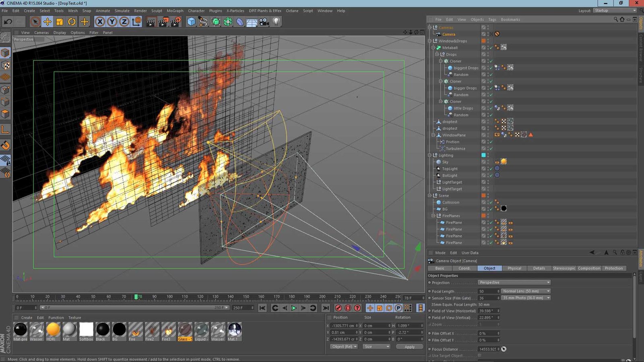Click the Camera object toolbar icon

click(264, 22)
